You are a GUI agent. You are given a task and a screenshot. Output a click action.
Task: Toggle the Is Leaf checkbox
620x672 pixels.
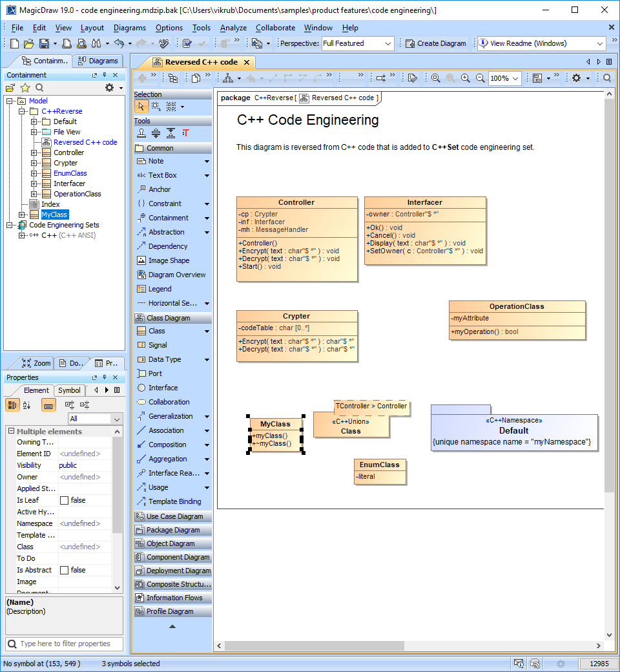tap(64, 500)
